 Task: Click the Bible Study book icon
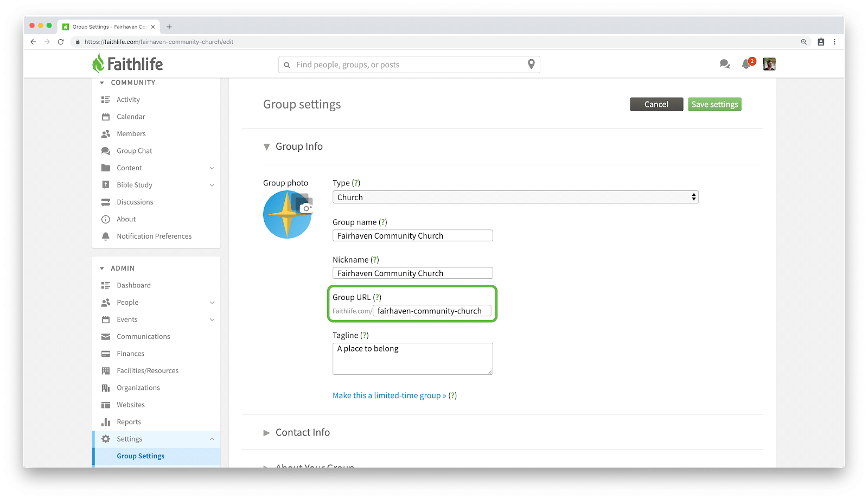click(106, 185)
